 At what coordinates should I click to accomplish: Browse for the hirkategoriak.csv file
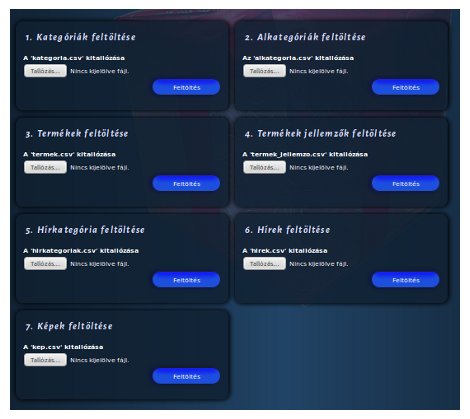(x=45, y=264)
